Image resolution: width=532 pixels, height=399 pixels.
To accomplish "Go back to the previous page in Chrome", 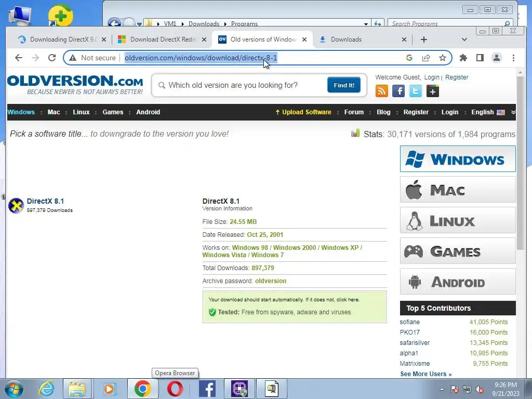I will [19, 58].
